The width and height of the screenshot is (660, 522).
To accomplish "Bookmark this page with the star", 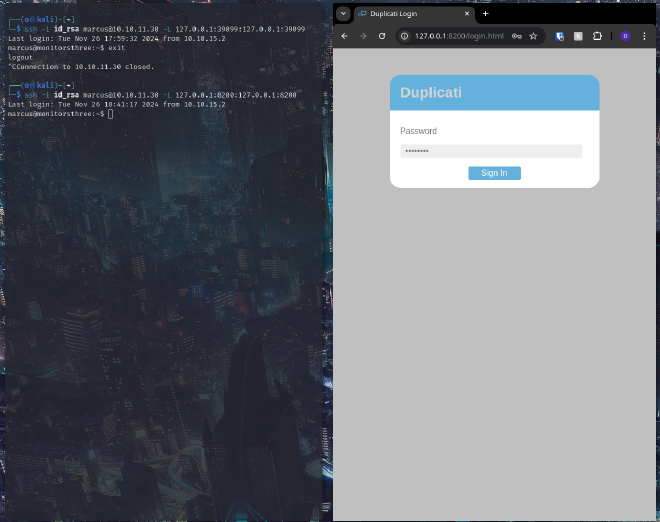I will coord(533,36).
